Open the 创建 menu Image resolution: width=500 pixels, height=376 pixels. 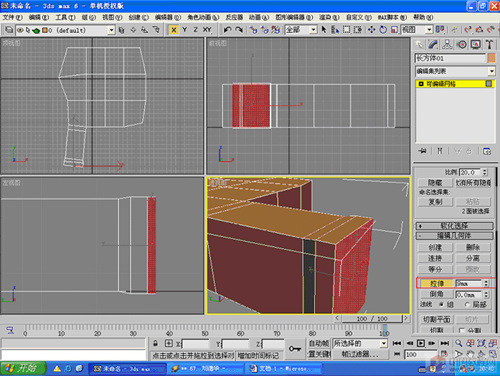coord(138,17)
